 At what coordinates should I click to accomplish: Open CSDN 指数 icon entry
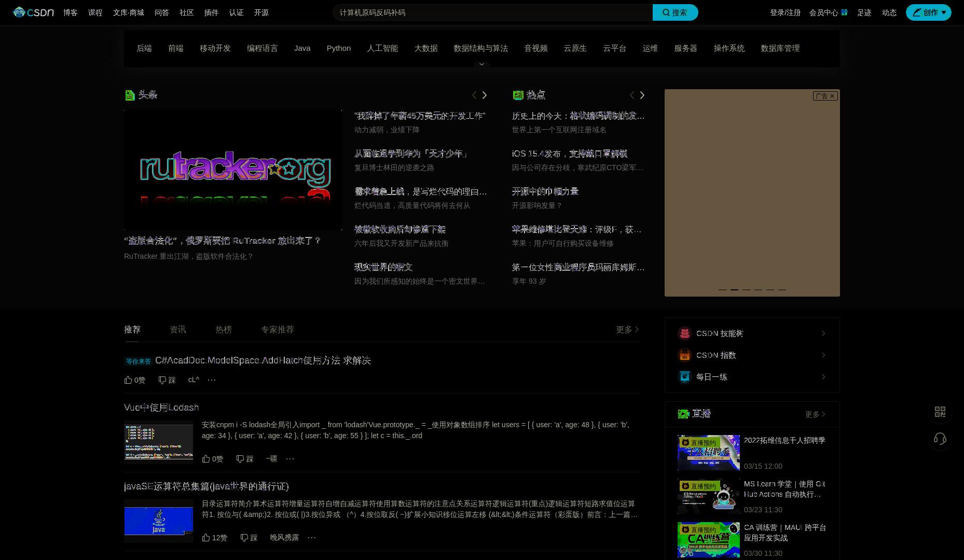(x=685, y=355)
